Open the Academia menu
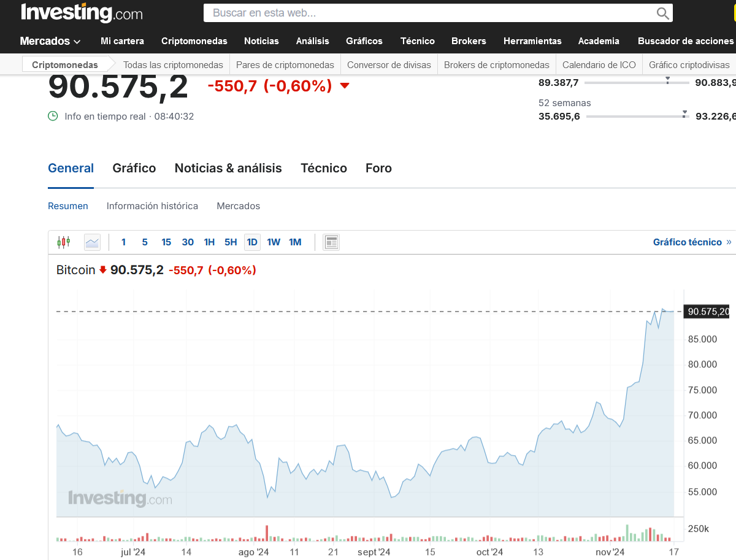Image resolution: width=736 pixels, height=560 pixels. 599,41
